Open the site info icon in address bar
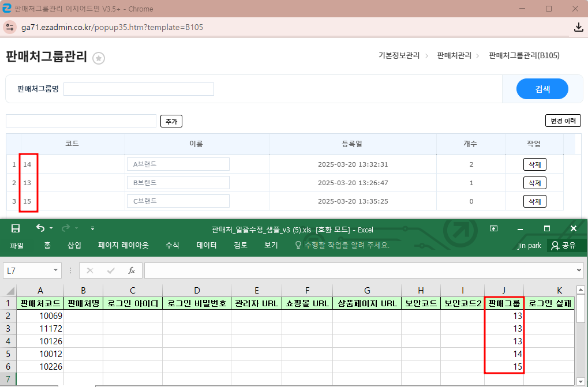Screen dimensions: 588x387 9,27
